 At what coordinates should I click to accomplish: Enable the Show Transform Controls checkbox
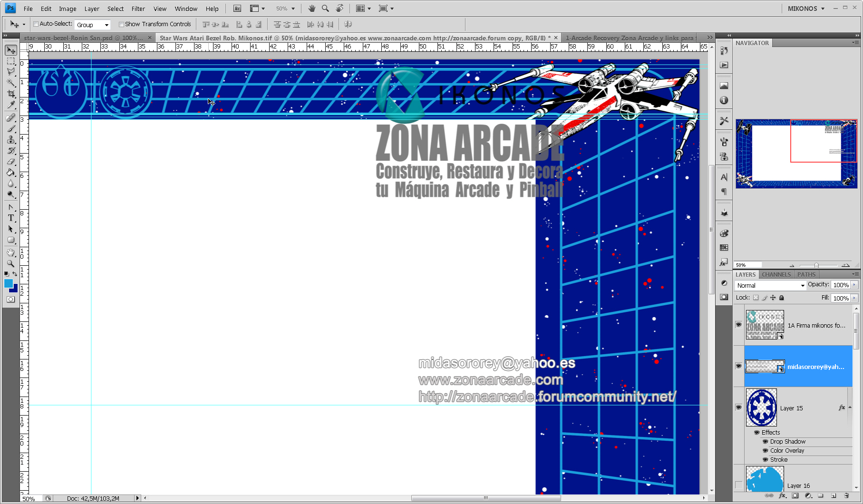tap(122, 24)
